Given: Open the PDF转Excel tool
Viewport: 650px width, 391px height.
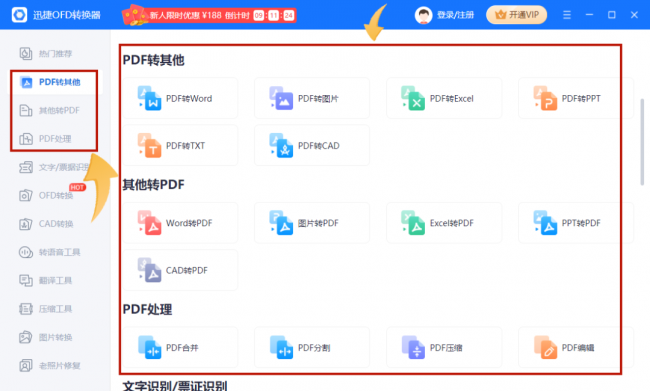Looking at the screenshot, I should (x=444, y=98).
